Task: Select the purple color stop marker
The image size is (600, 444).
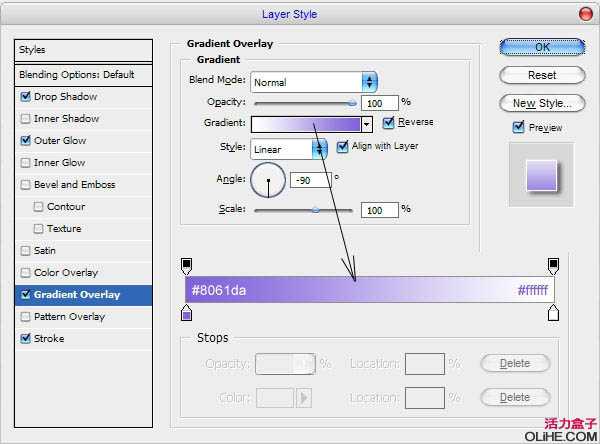Action: [186, 314]
